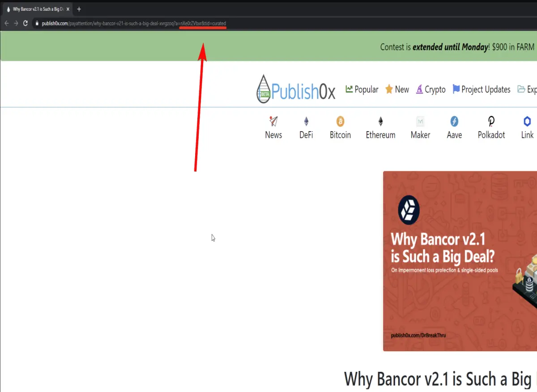The height and width of the screenshot is (392, 537).
Task: Reload the page with refresh icon
Action: pos(26,23)
